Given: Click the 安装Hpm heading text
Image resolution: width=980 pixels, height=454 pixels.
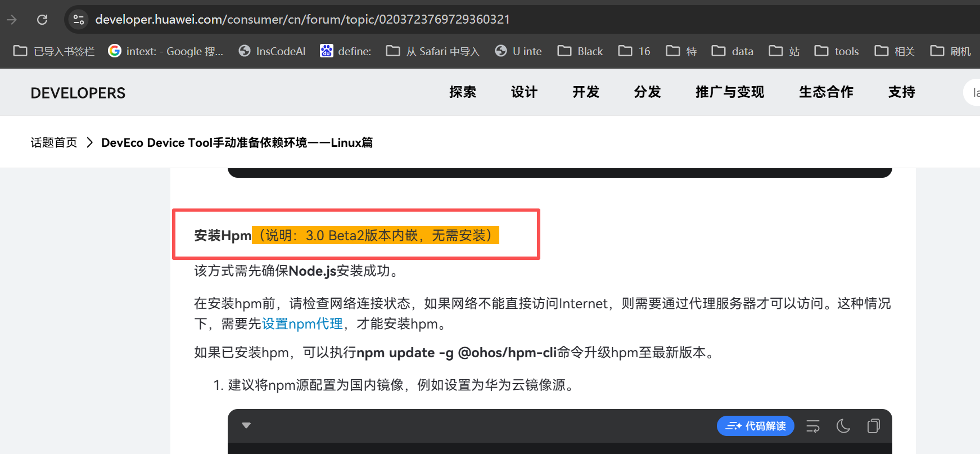Looking at the screenshot, I should tap(223, 235).
